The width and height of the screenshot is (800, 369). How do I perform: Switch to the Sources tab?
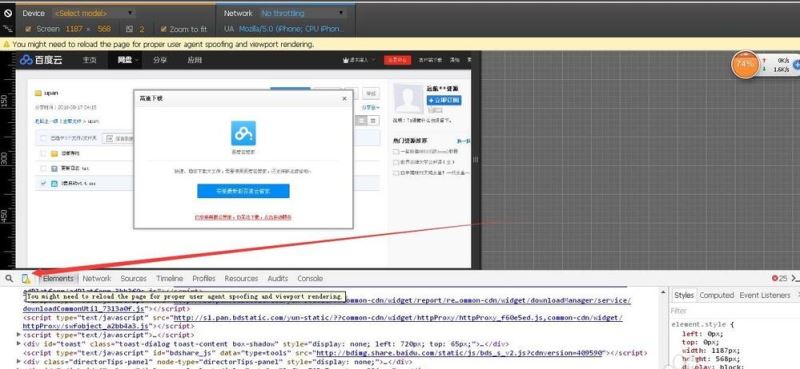134,279
